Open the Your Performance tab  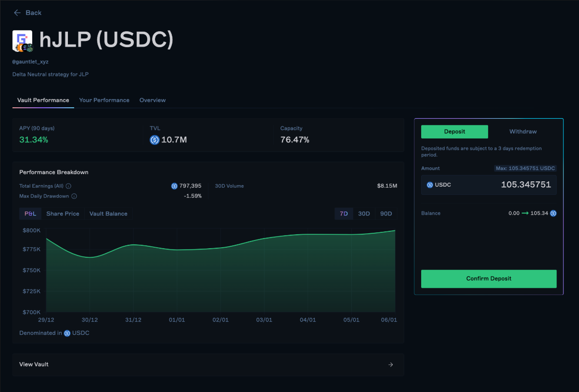(x=104, y=100)
